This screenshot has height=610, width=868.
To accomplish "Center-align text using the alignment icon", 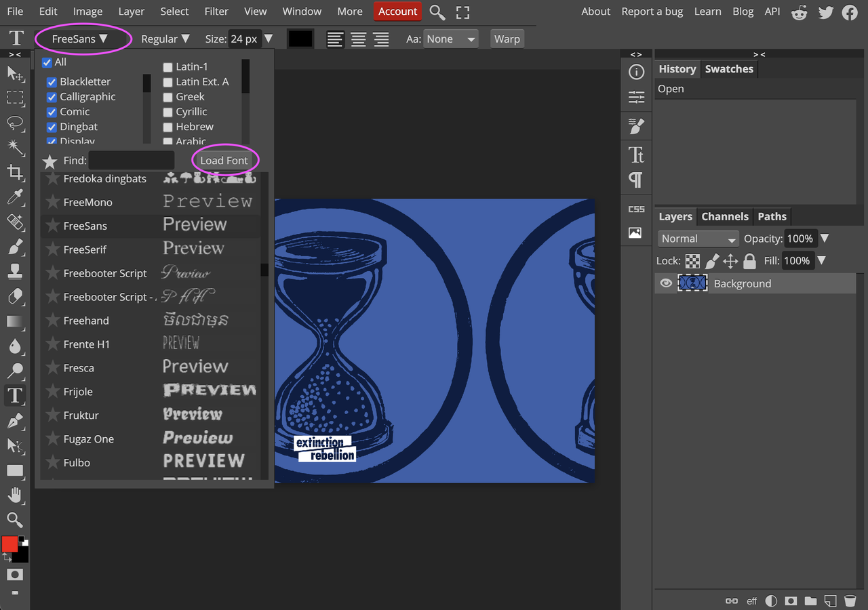I will click(358, 39).
